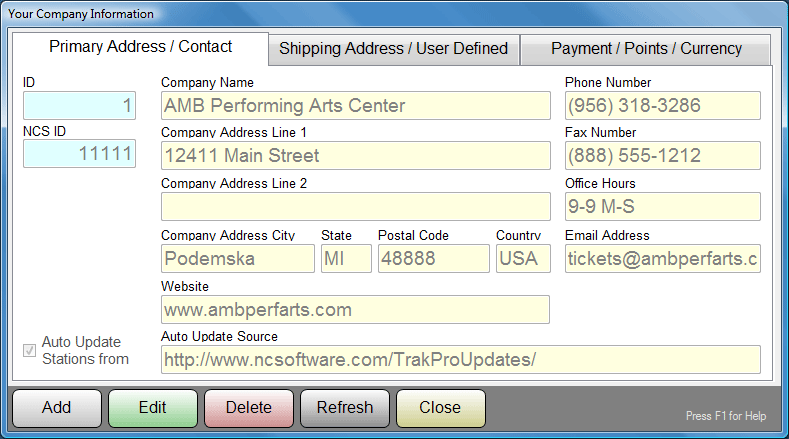This screenshot has width=789, height=439.
Task: Focus the Office Hours field
Action: pyautogui.click(x=662, y=207)
